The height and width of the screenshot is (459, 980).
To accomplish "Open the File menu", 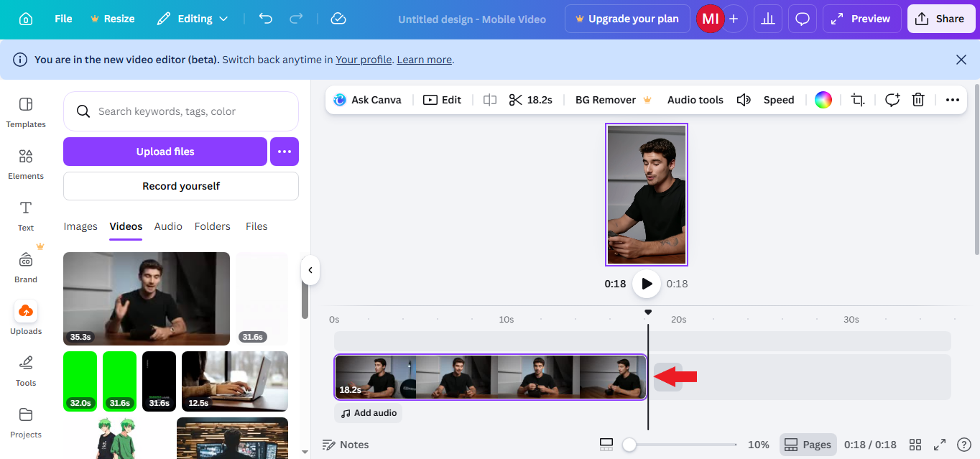I will (63, 19).
